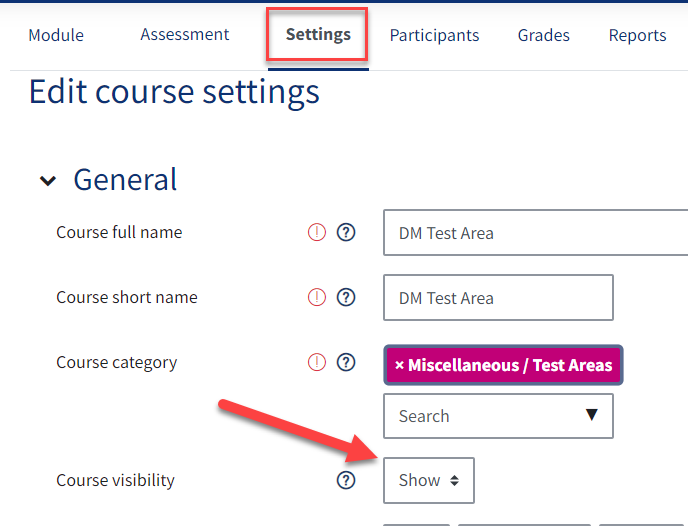Collapse the General section chevron
688x526 pixels.
pyautogui.click(x=48, y=180)
